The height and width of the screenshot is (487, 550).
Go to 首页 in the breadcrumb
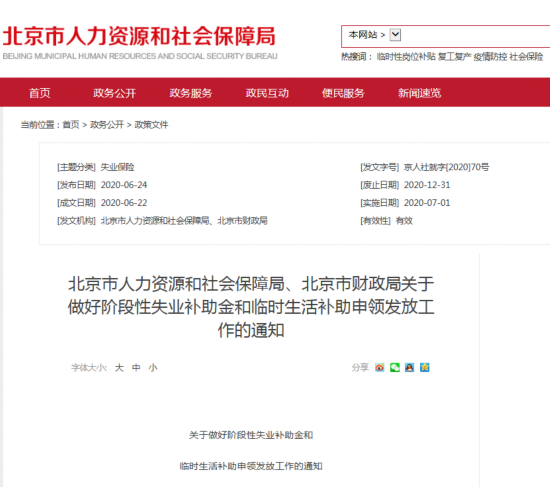coord(71,125)
